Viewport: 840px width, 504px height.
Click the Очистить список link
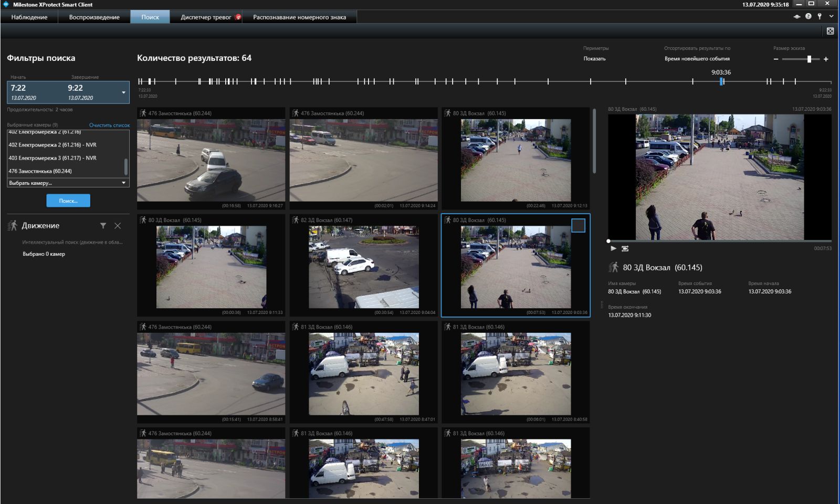[109, 125]
